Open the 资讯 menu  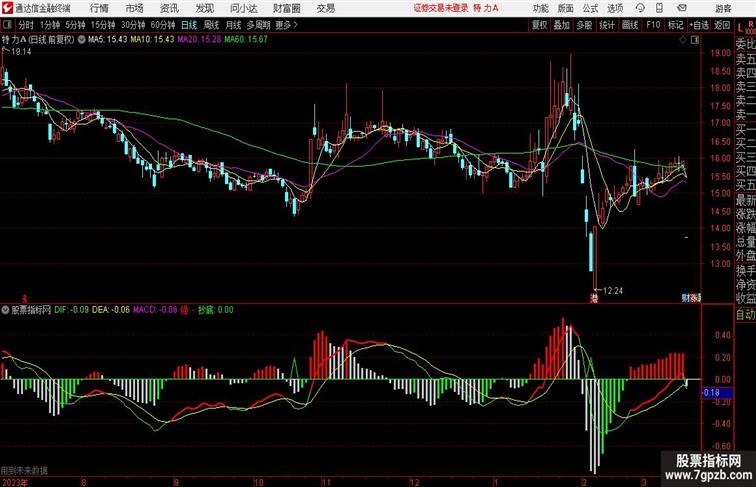[169, 8]
